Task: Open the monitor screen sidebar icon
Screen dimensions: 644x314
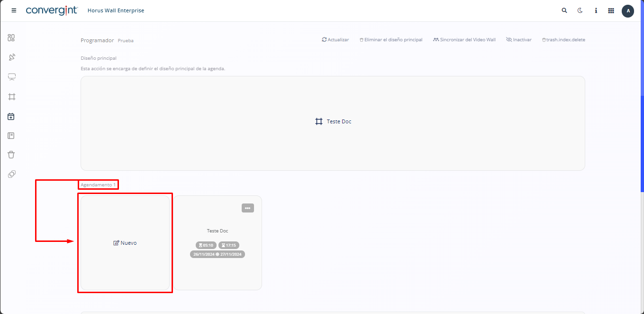Action: pyautogui.click(x=11, y=77)
